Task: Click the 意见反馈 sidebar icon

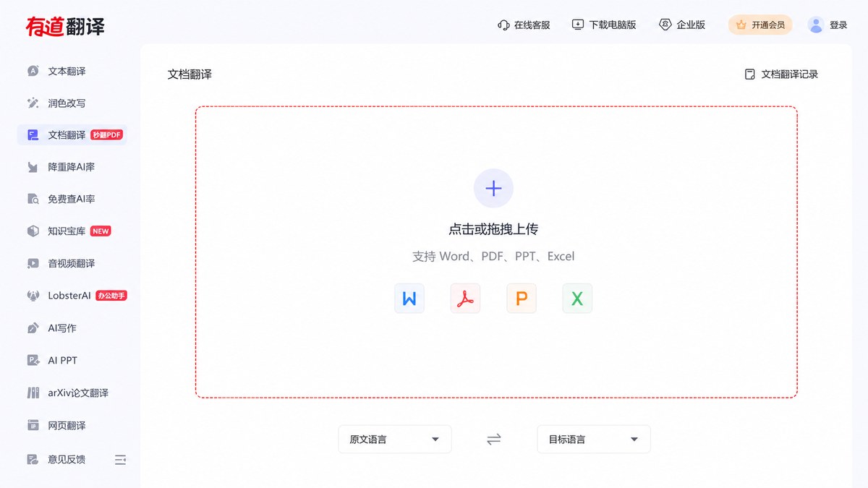Action: pyautogui.click(x=33, y=459)
